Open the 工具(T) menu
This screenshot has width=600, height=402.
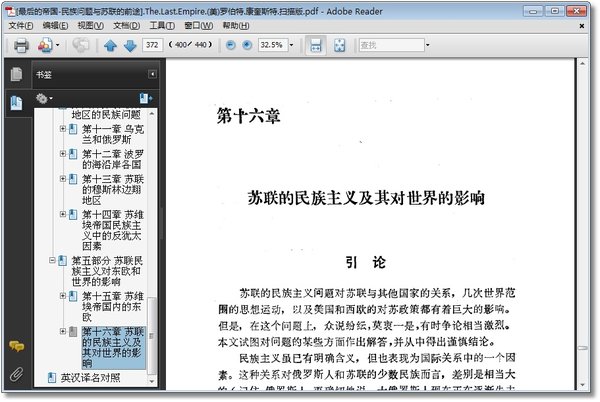(162, 26)
